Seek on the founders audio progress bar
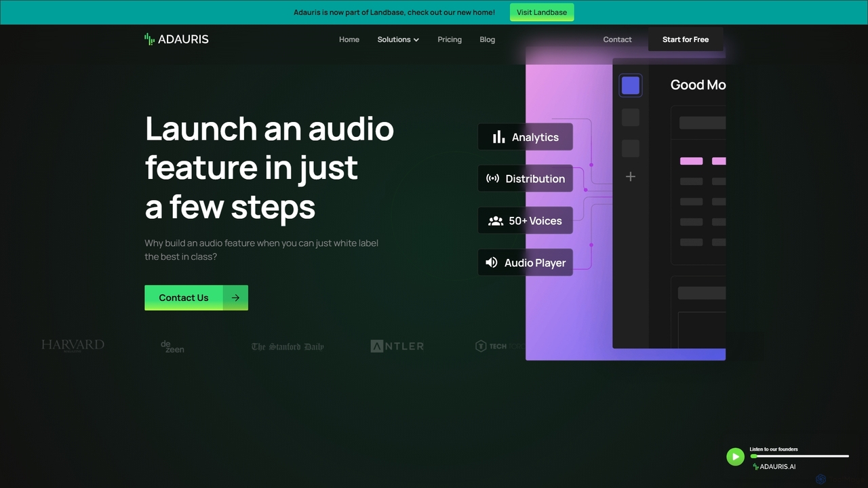The width and height of the screenshot is (868, 488). (800, 456)
